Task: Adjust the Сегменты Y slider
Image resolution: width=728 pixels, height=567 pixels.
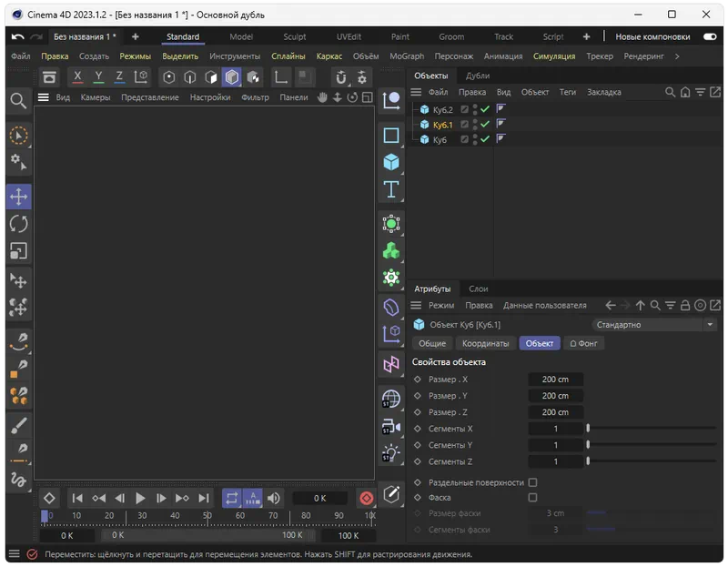Action: (652, 444)
